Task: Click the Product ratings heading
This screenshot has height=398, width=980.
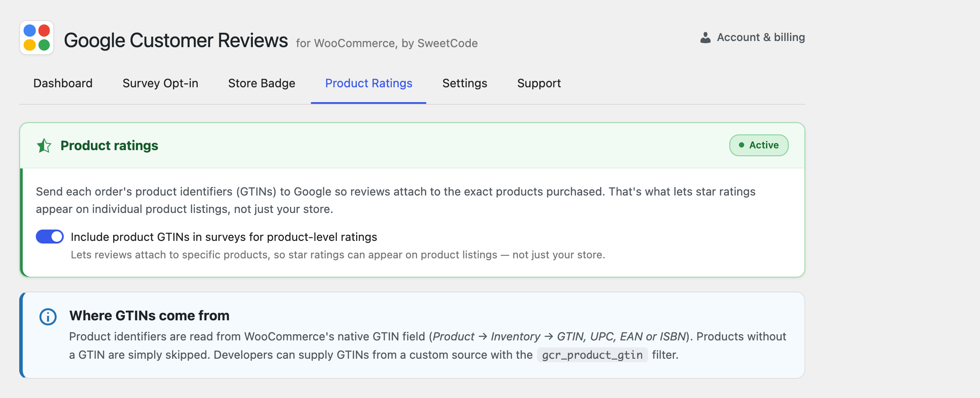Action: tap(109, 145)
